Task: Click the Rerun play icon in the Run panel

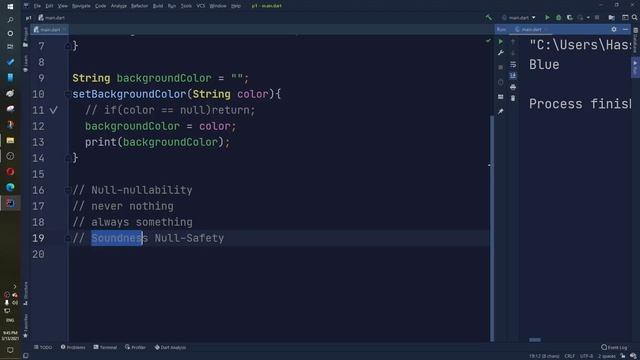Action: tap(501, 41)
